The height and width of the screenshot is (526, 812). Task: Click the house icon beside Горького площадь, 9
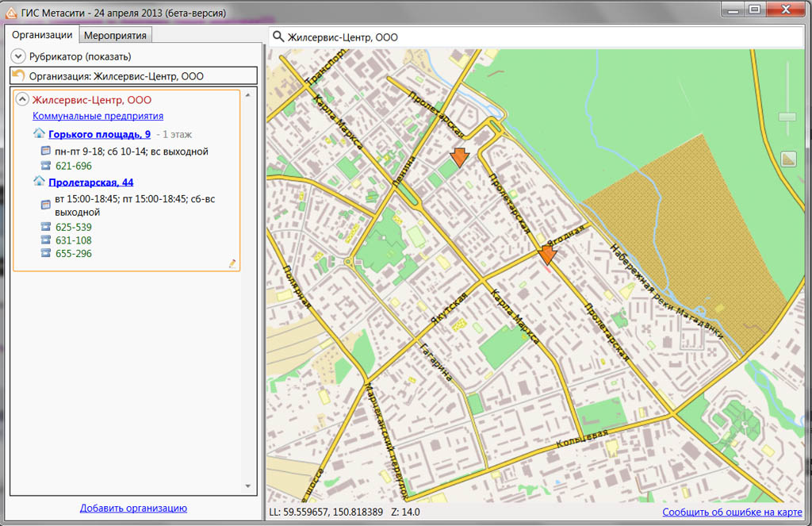tap(39, 134)
